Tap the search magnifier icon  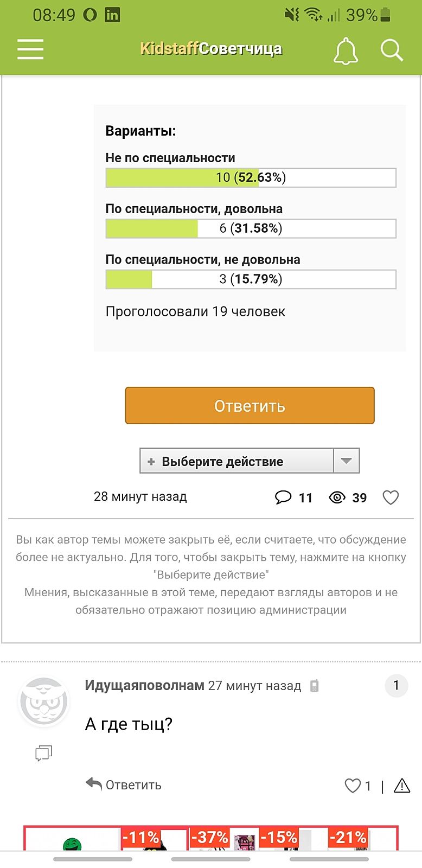pyautogui.click(x=392, y=50)
